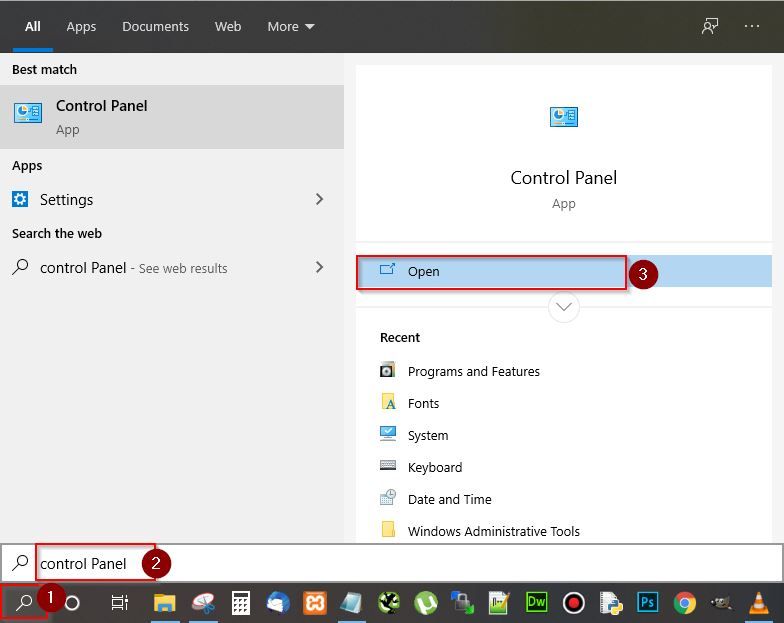This screenshot has width=784, height=623.
Task: Open the Settings app result
Action: (172, 200)
